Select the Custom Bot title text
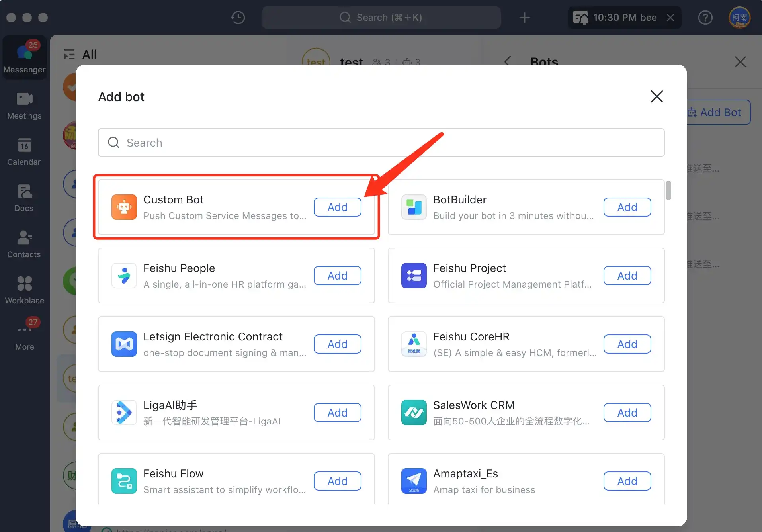The image size is (762, 532). (x=173, y=199)
